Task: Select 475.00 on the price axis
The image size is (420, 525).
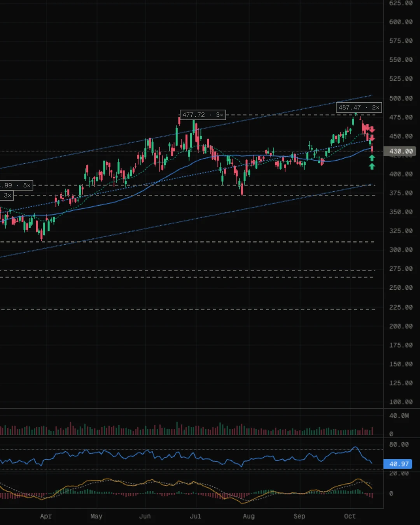Action: (x=401, y=117)
